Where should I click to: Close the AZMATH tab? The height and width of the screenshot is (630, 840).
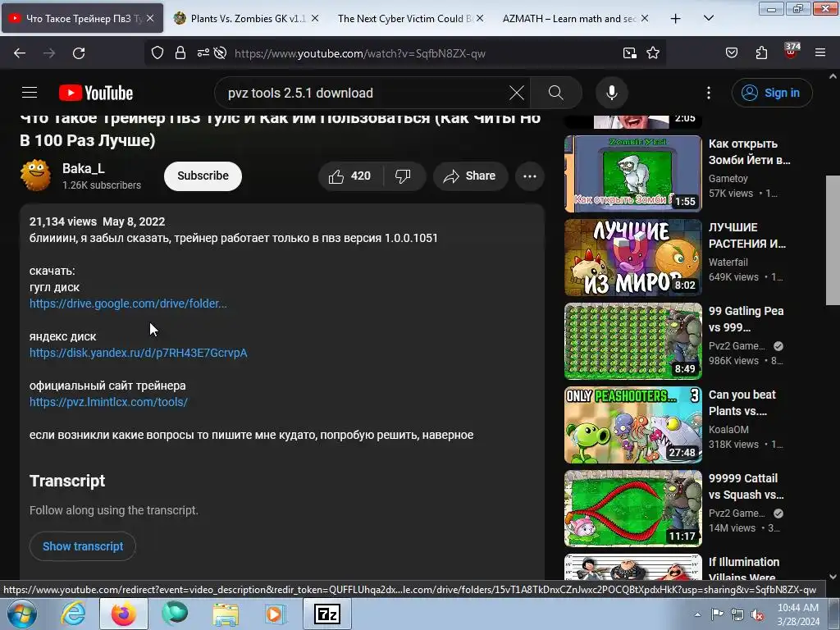point(645,18)
